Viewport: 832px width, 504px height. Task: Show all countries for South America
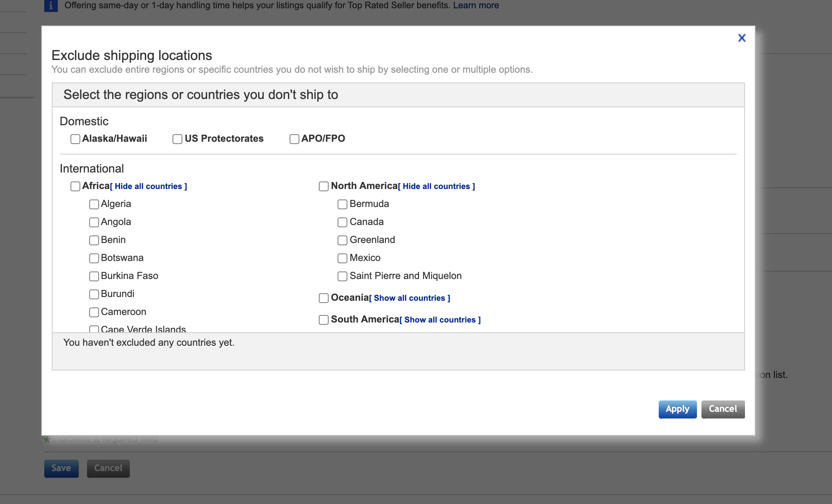click(x=440, y=320)
